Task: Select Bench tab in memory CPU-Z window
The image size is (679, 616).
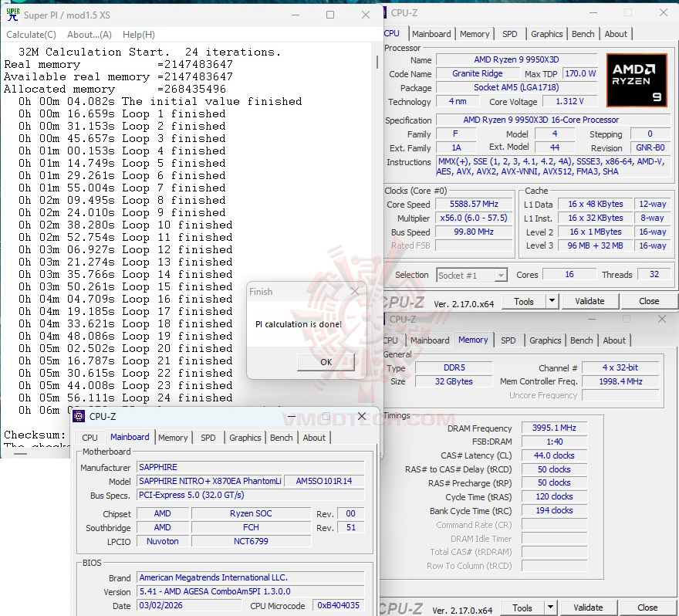Action: coord(582,340)
